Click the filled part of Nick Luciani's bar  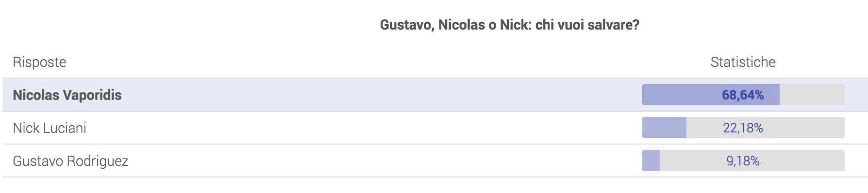pyautogui.click(x=664, y=128)
